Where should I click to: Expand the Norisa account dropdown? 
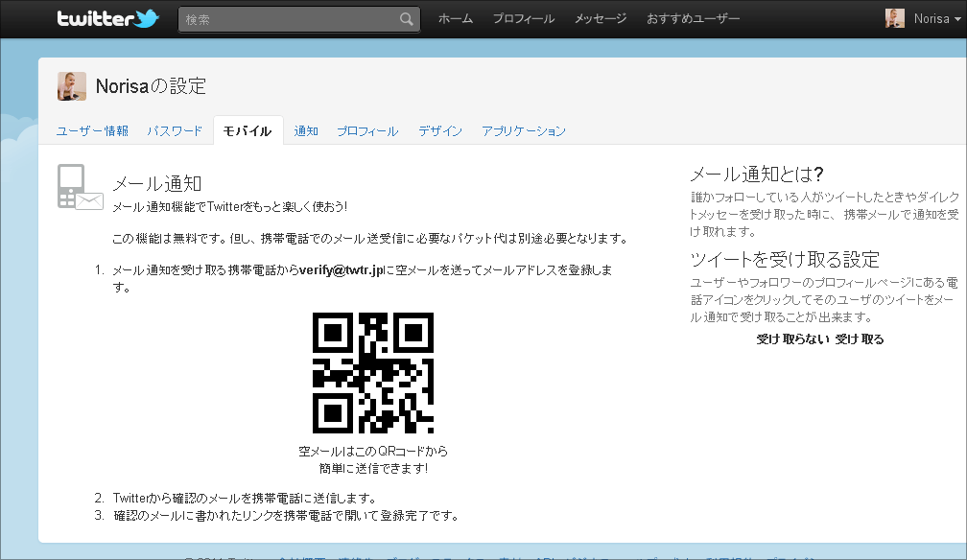click(x=936, y=18)
